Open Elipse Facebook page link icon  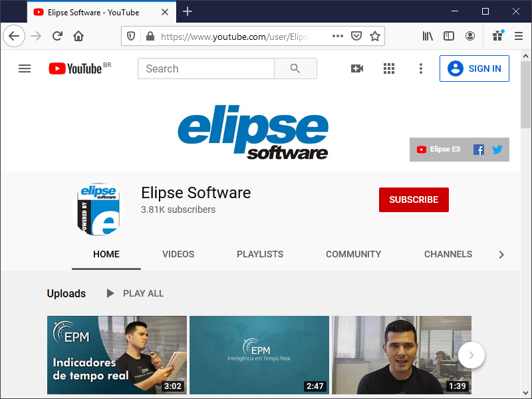tap(478, 150)
